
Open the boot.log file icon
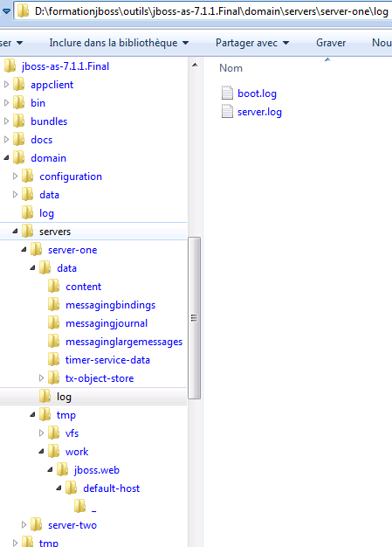coord(227,93)
